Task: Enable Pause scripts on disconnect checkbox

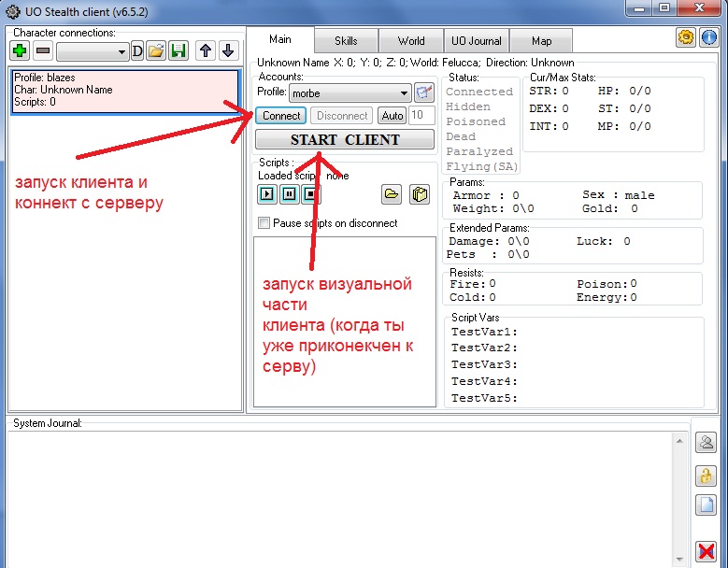Action: [264, 223]
